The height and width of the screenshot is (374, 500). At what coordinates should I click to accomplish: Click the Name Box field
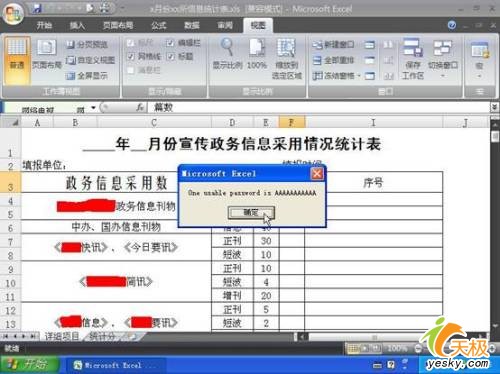pos(47,108)
